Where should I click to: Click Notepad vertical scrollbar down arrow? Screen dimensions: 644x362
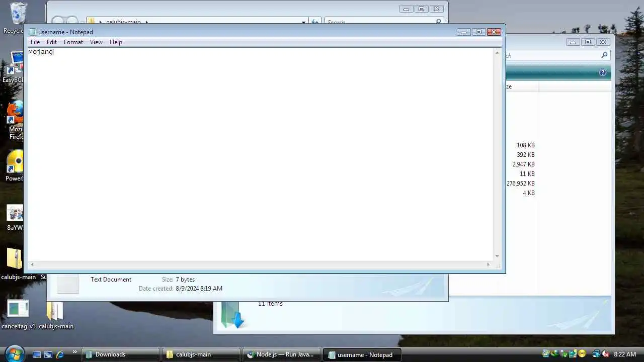coord(497,256)
